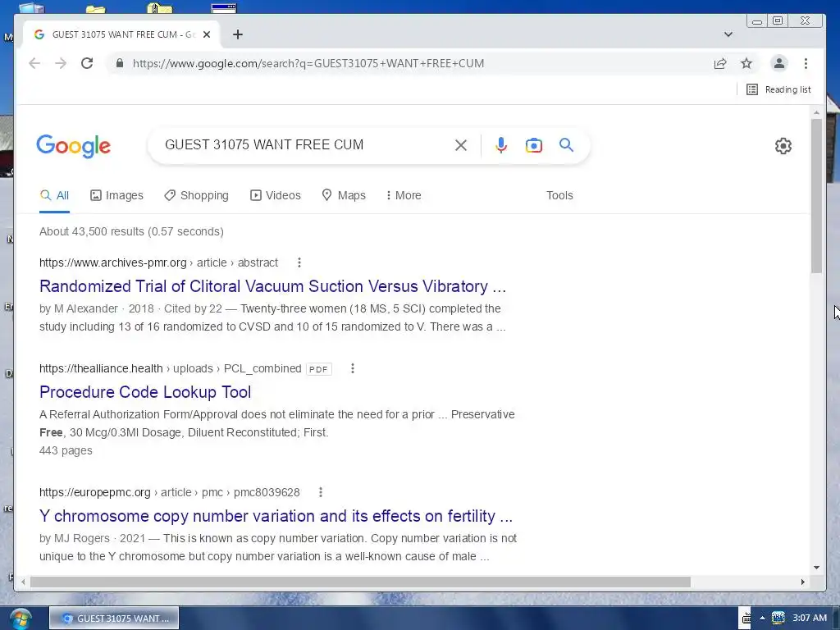Share this page via share icon
840x630 pixels.
tap(720, 63)
